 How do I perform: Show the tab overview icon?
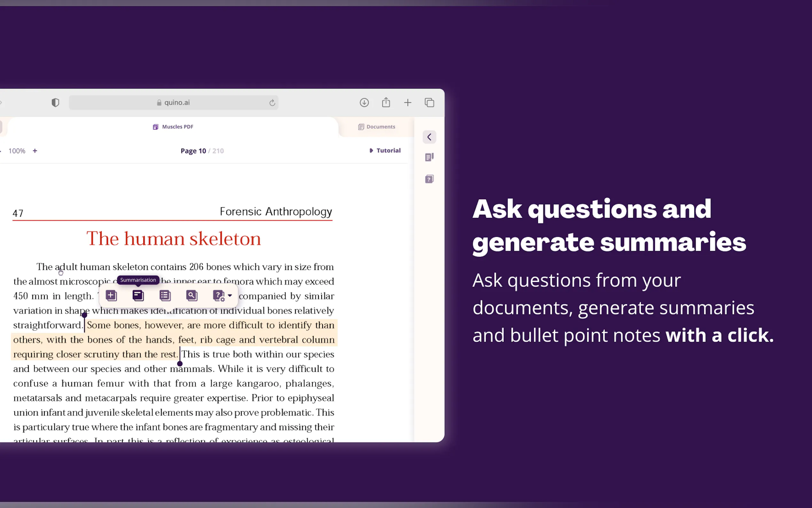point(429,102)
